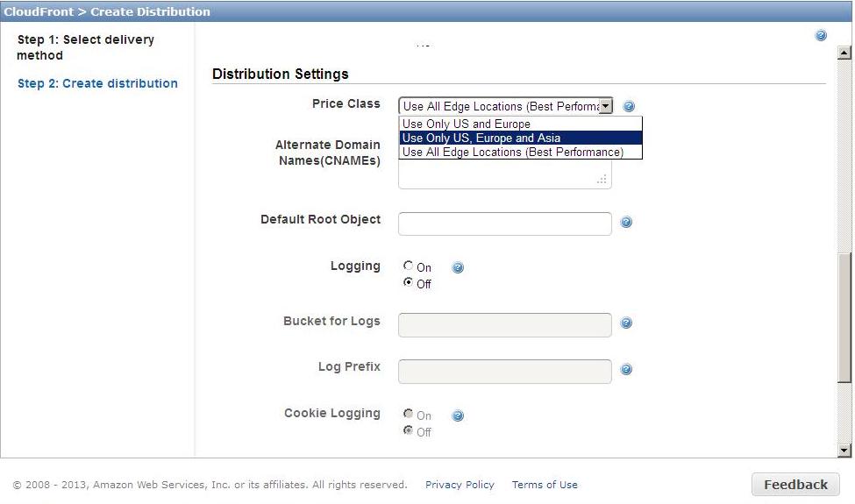Viewport: 855px width, 504px height.
Task: Set Logging to Off
Action: pos(408,282)
